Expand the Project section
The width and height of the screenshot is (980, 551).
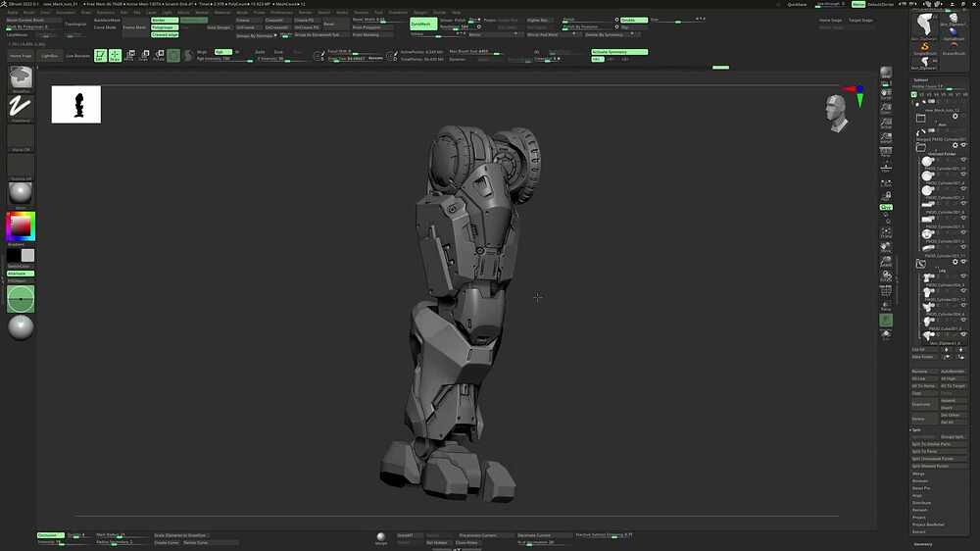pos(919,518)
